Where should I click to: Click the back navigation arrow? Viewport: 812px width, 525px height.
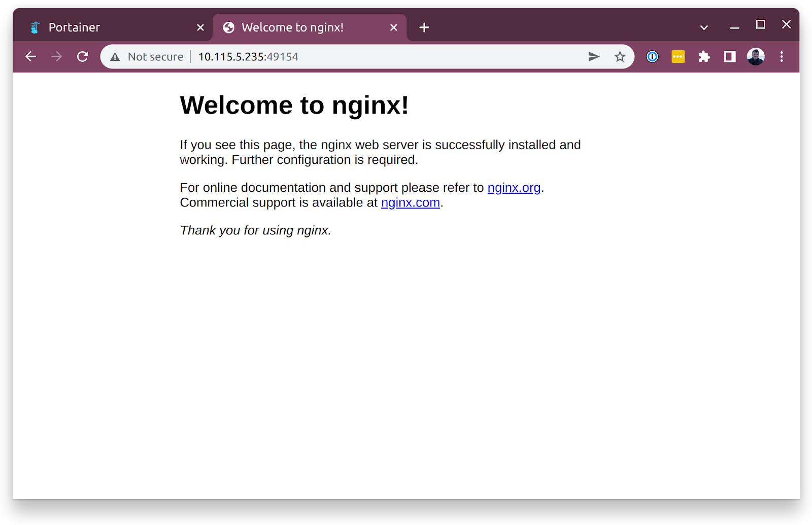tap(31, 56)
